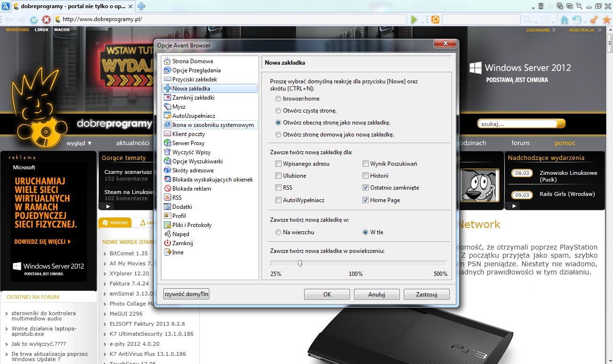Open the Mysz options category
Viewport: 613px width, 364px height.
[x=179, y=107]
